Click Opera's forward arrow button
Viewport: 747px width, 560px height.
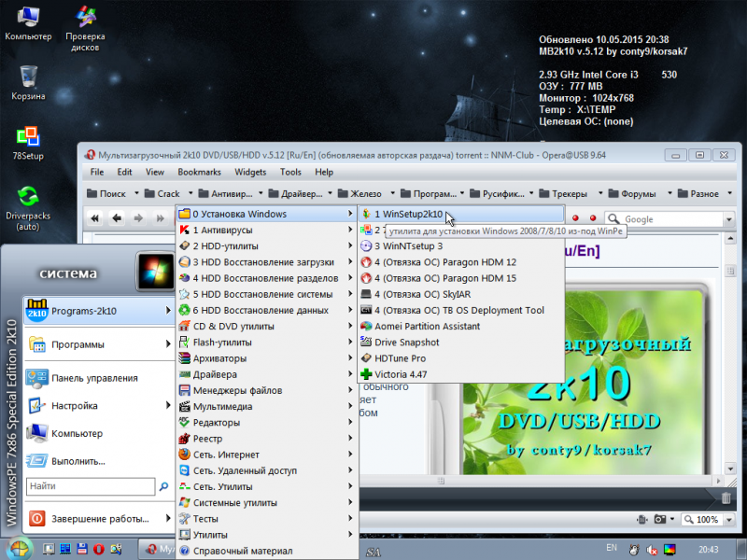[138, 218]
